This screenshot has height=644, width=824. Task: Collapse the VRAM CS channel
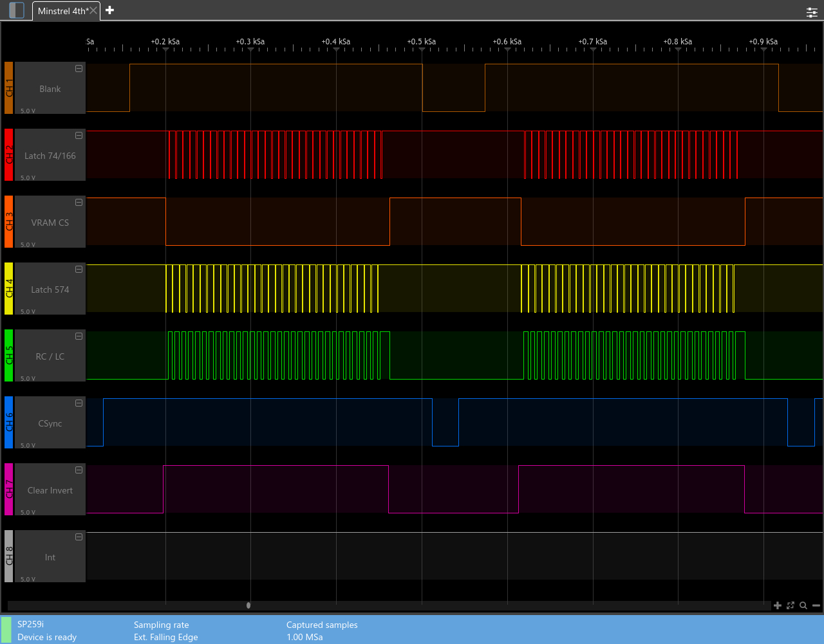[x=79, y=203]
